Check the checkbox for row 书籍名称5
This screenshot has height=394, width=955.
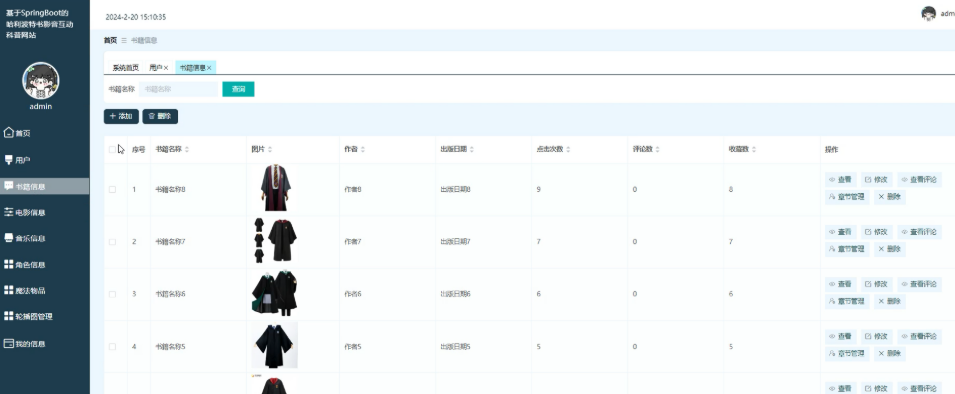pos(112,347)
